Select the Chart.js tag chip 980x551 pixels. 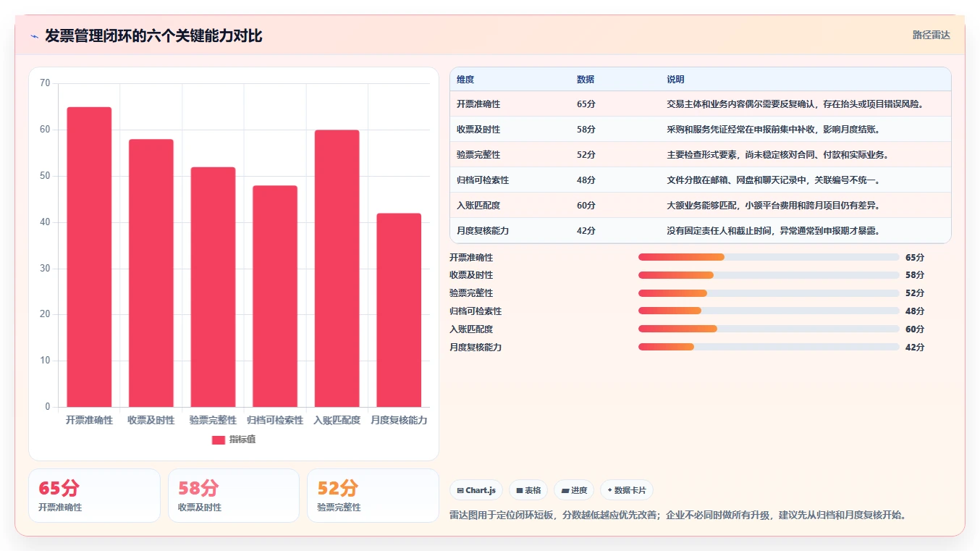(476, 490)
